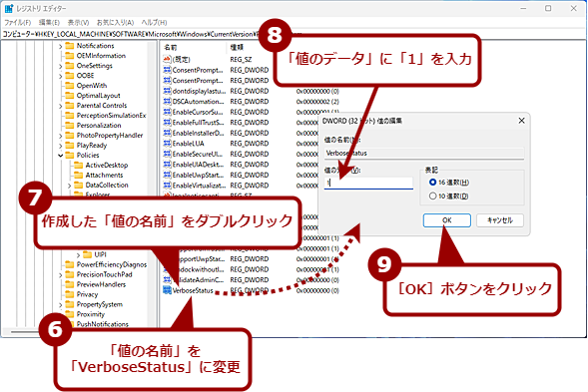Select the Proximity folder icon

coord(69,314)
